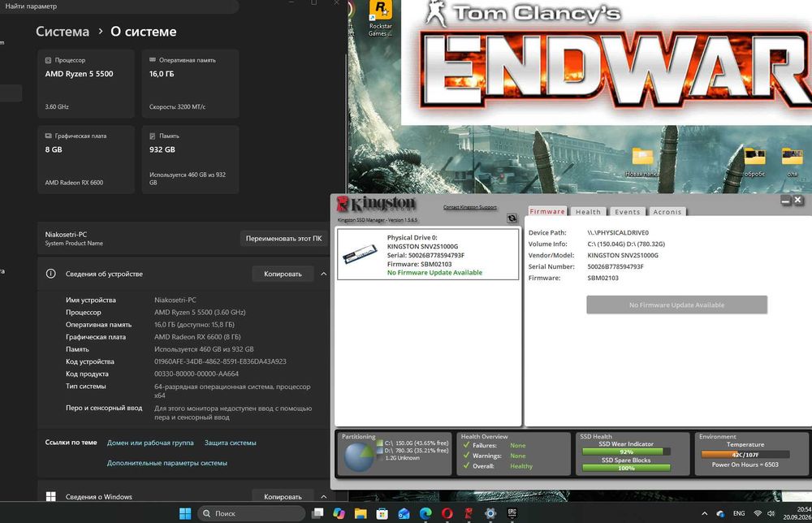Click the Serial Number 50026B778594793F value
Image resolution: width=812 pixels, height=523 pixels.
coord(615,266)
